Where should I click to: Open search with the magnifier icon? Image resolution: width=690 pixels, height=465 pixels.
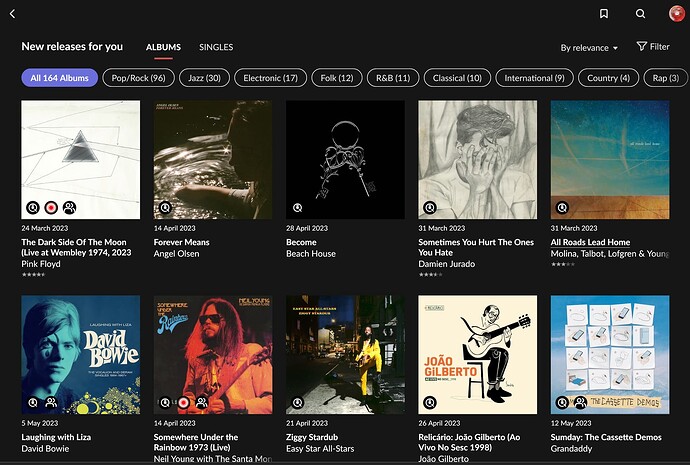pos(641,14)
